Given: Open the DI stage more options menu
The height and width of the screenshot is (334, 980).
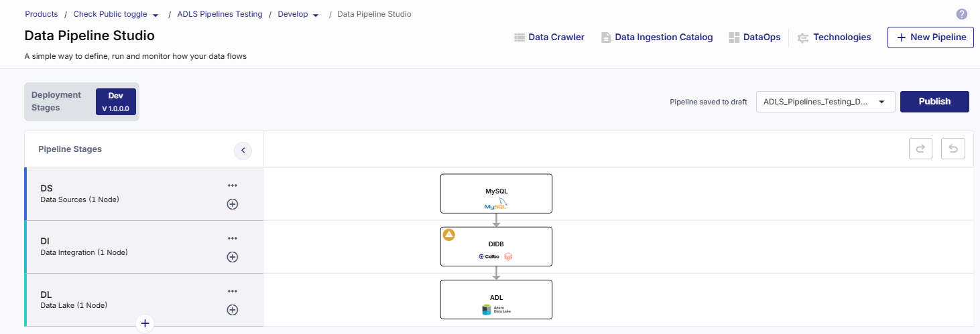Looking at the screenshot, I should pyautogui.click(x=233, y=238).
